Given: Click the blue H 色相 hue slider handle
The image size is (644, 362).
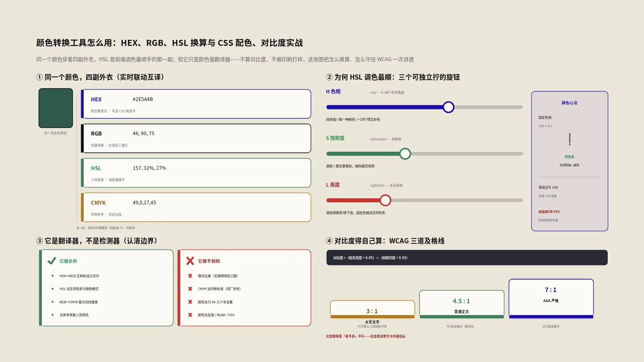Looking at the screenshot, I should pos(448,107).
